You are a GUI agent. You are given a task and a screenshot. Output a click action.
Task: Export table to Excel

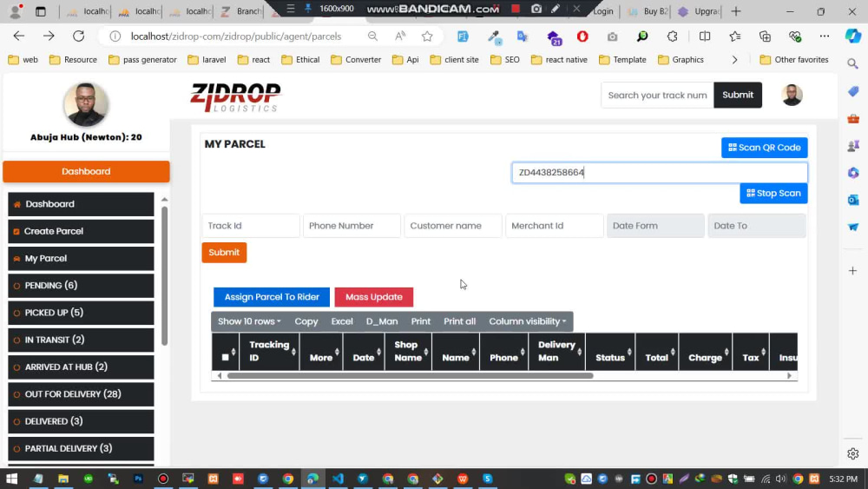coord(342,321)
